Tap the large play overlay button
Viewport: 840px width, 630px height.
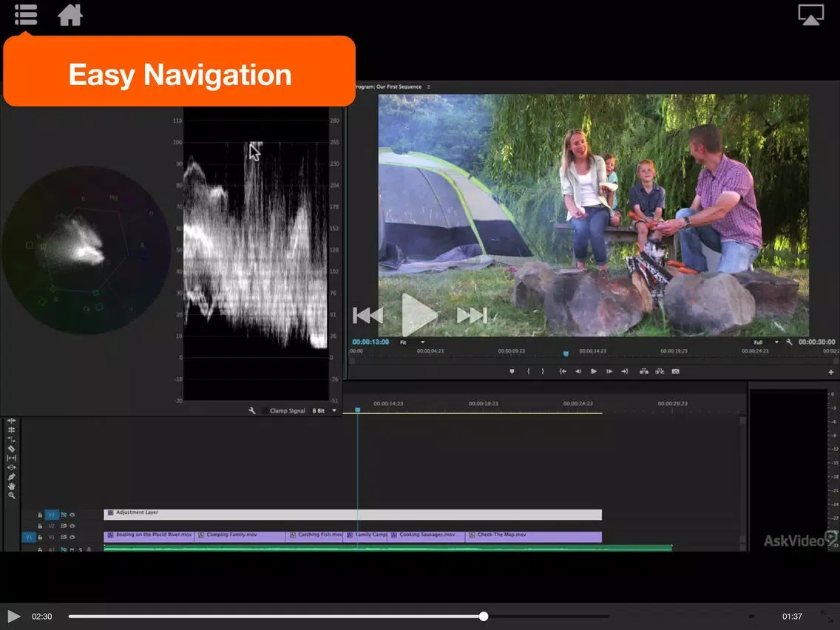point(419,316)
